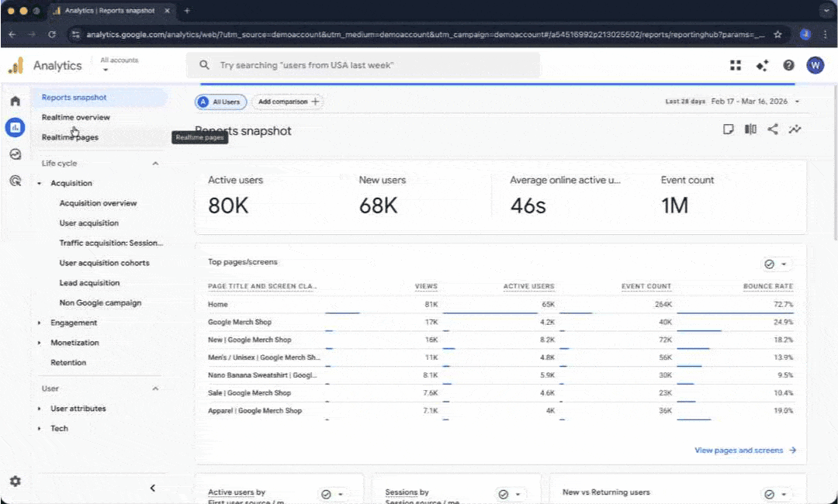838x504 pixels.
Task: Collapse the Life cycle section
Action: [x=155, y=164]
